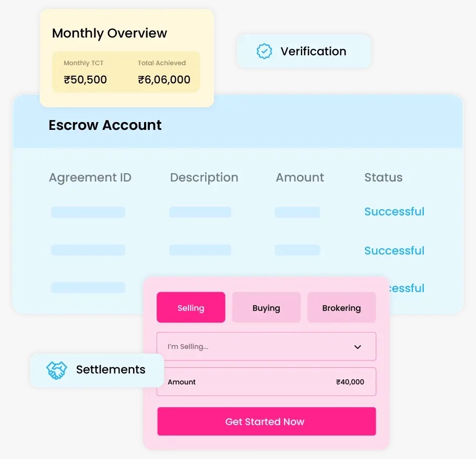Click the Total Achieved ₹6,06,000 value
The image size is (476, 459).
[x=164, y=80]
